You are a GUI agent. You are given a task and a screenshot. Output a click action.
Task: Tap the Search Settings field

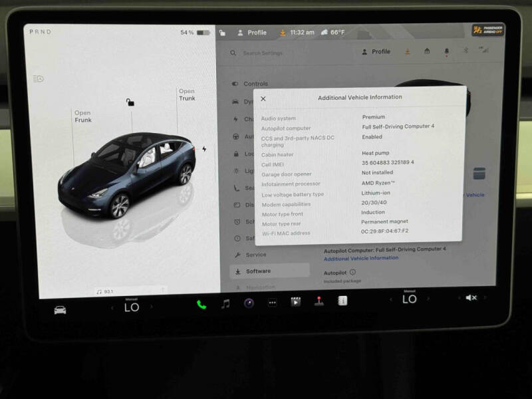coord(263,53)
